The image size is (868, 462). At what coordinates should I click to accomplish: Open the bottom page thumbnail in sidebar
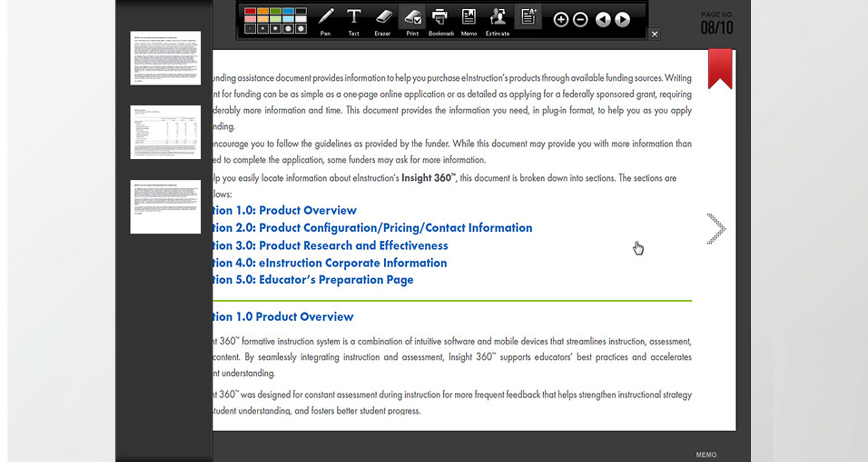[166, 207]
